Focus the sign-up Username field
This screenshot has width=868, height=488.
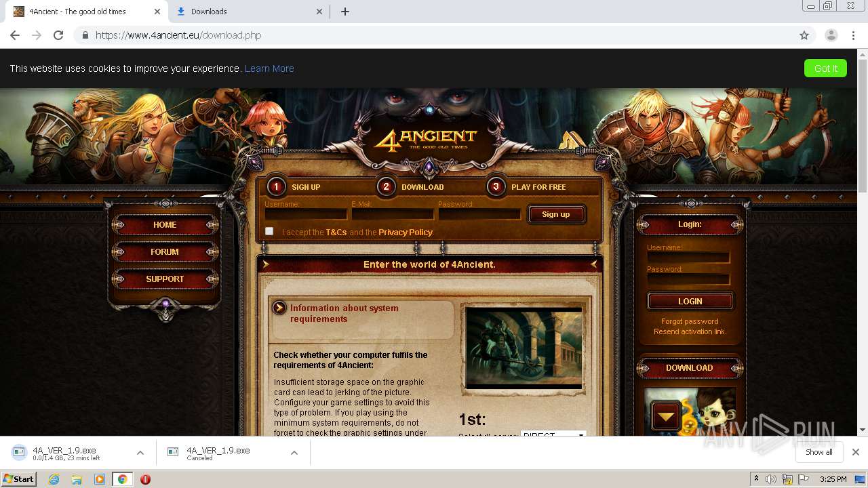[x=306, y=214]
